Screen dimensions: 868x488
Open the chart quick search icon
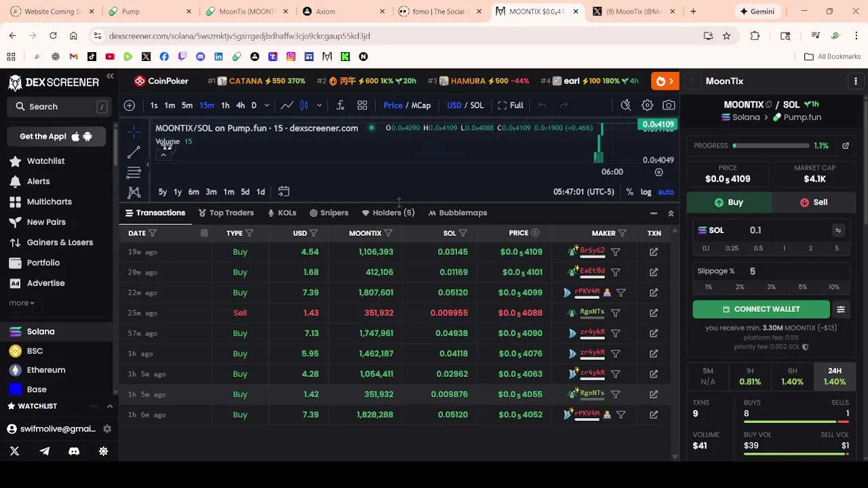pyautogui.click(x=626, y=105)
